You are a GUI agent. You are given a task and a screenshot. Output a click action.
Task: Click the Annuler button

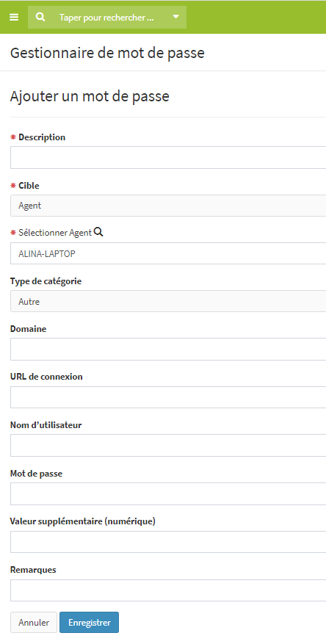tap(34, 622)
